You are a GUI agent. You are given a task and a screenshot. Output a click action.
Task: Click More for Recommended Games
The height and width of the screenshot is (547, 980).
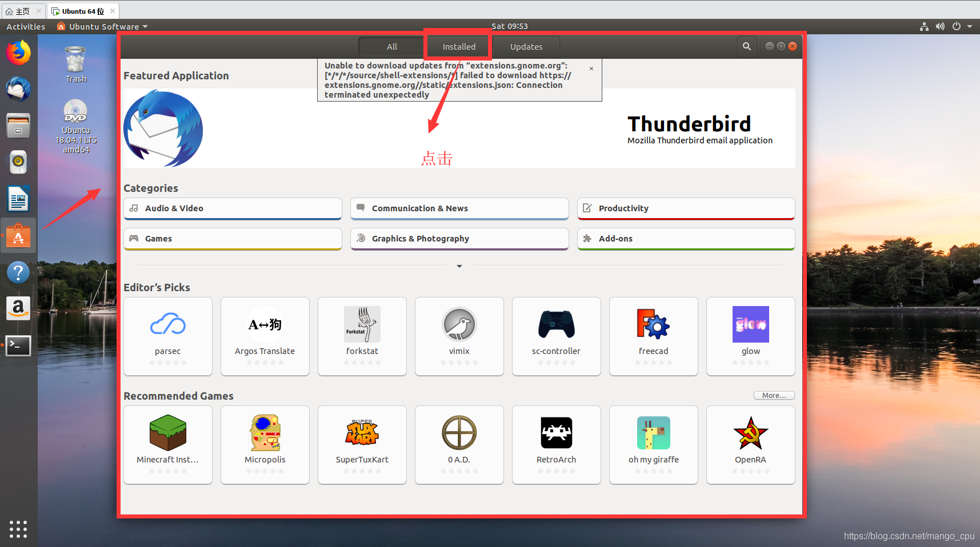[x=774, y=395]
